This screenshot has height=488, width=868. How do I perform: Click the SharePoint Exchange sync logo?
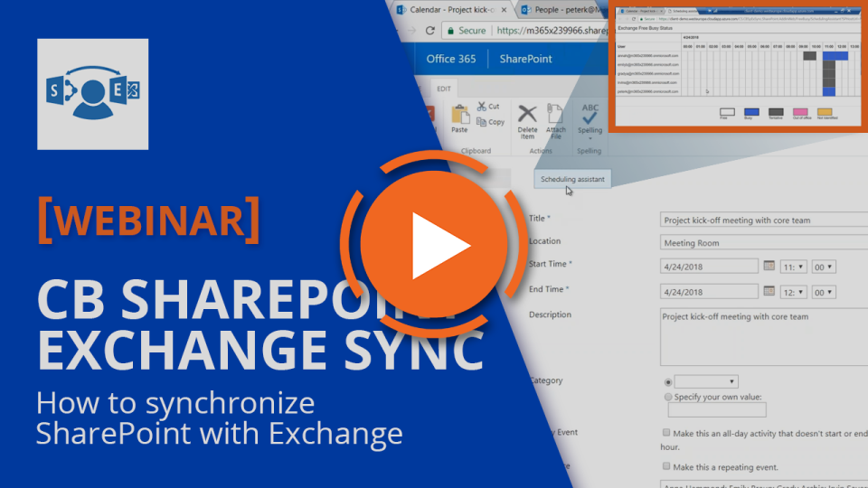pos(92,94)
